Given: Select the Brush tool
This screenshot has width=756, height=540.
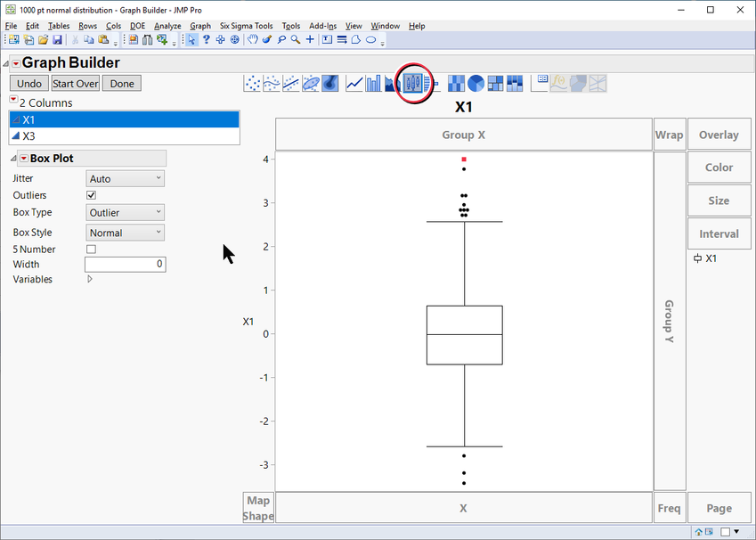Looking at the screenshot, I should coord(267,40).
